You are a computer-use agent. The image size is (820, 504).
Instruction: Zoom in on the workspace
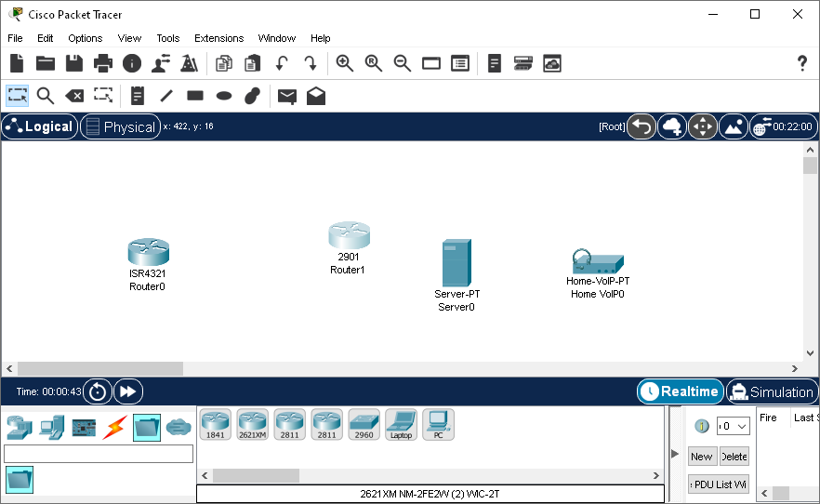345,63
